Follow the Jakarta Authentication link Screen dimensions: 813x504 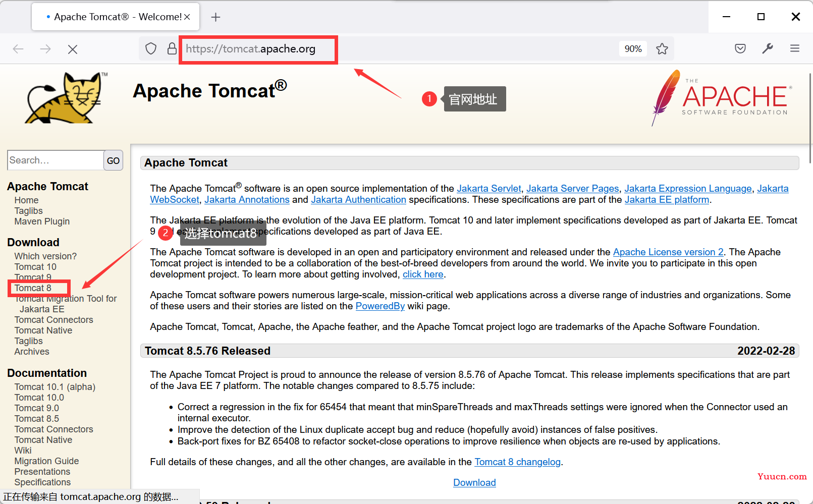pyautogui.click(x=358, y=200)
